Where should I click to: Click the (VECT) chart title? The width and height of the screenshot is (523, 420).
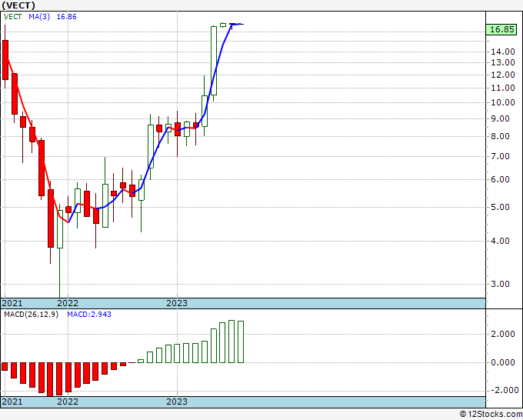[18, 5]
